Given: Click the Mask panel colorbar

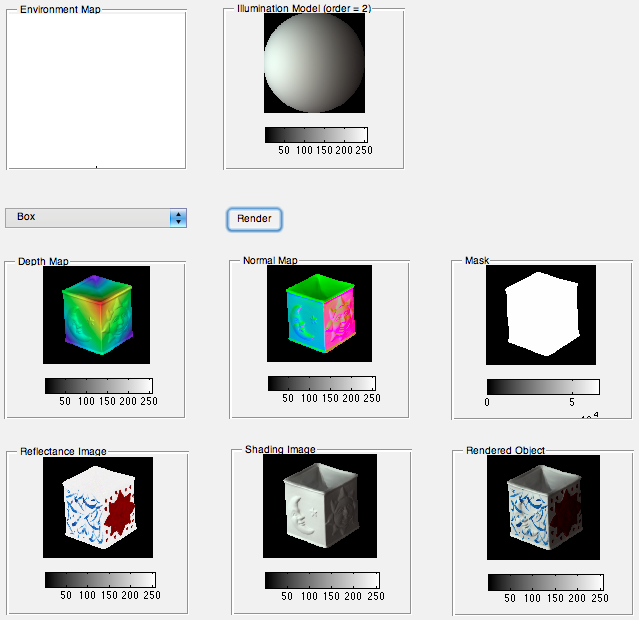Looking at the screenshot, I should (542, 387).
